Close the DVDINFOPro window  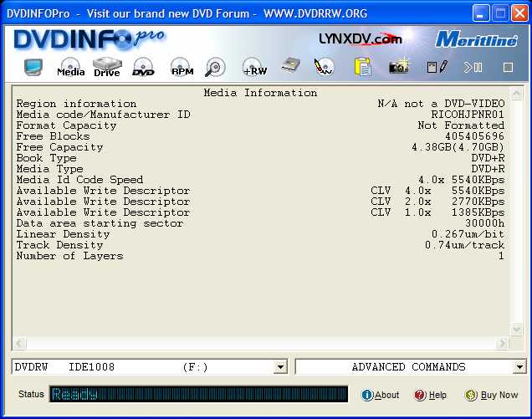click(x=519, y=13)
